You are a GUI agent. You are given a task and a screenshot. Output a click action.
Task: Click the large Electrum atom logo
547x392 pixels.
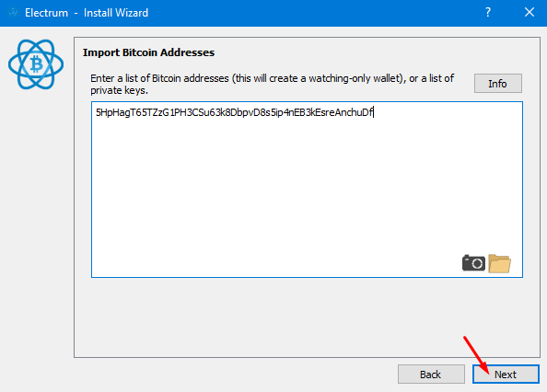coord(36,64)
